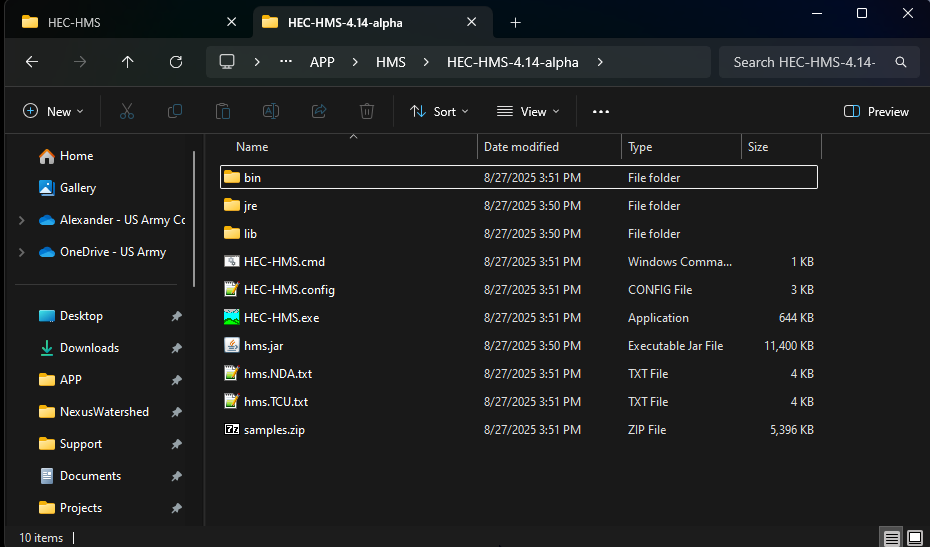Image resolution: width=930 pixels, height=547 pixels.
Task: Open the View dropdown menu
Action: pyautogui.click(x=528, y=111)
